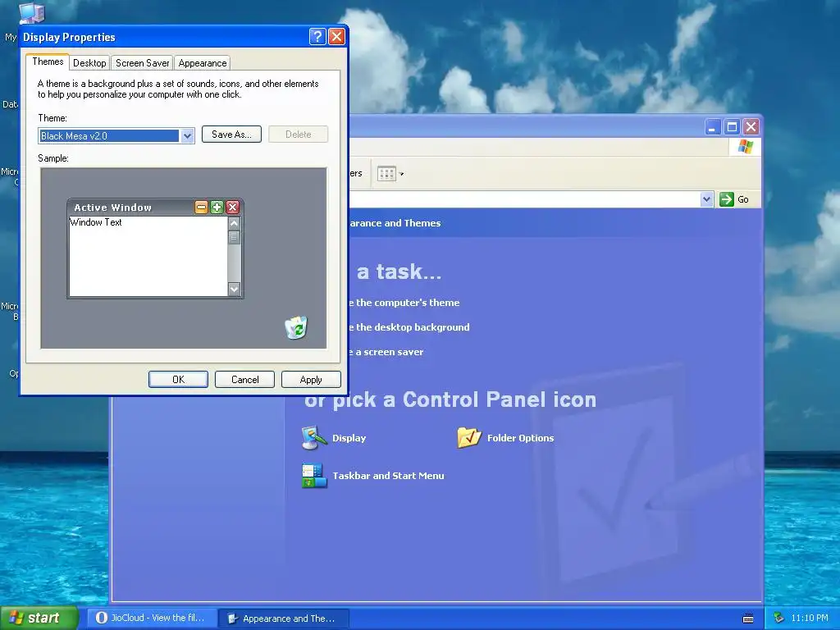The width and height of the screenshot is (840, 630).
Task: Click sample window scrollbar up arrow
Action: [234, 223]
